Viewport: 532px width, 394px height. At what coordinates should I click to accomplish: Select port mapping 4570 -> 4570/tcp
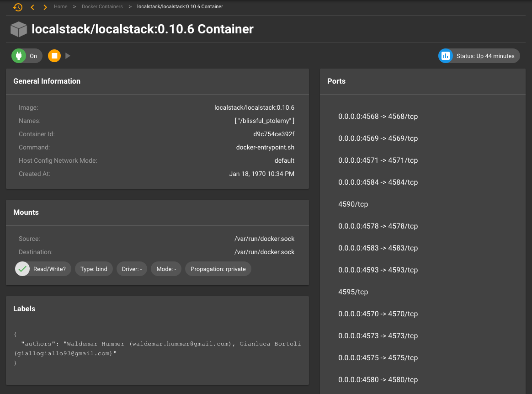378,314
